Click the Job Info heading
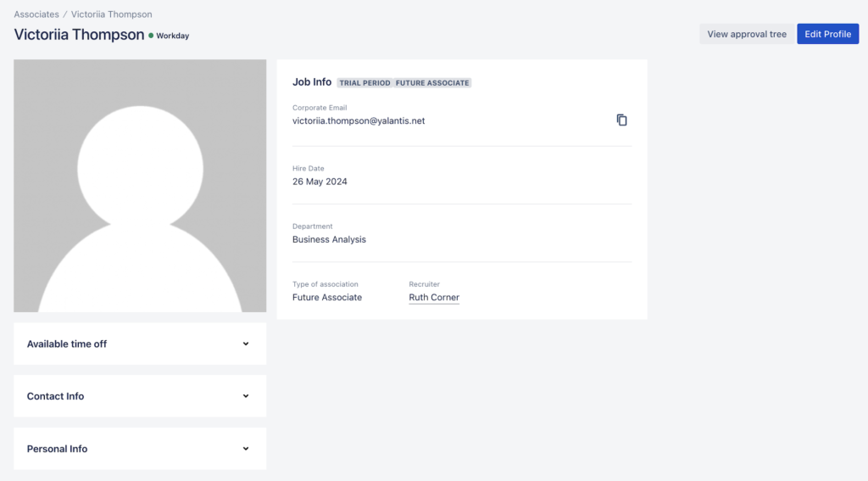This screenshot has width=868, height=481. [x=312, y=82]
